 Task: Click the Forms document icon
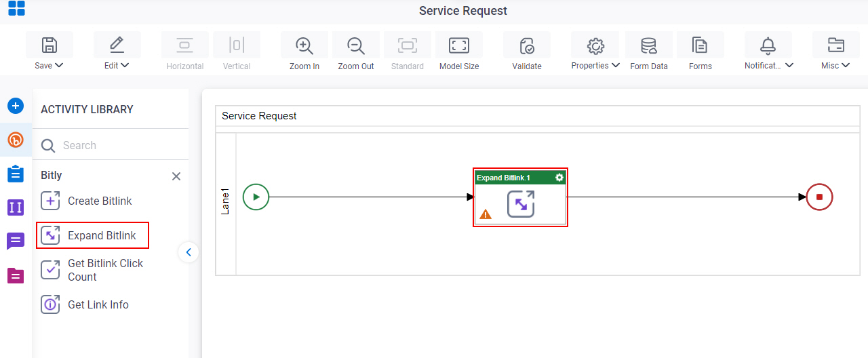click(x=700, y=45)
